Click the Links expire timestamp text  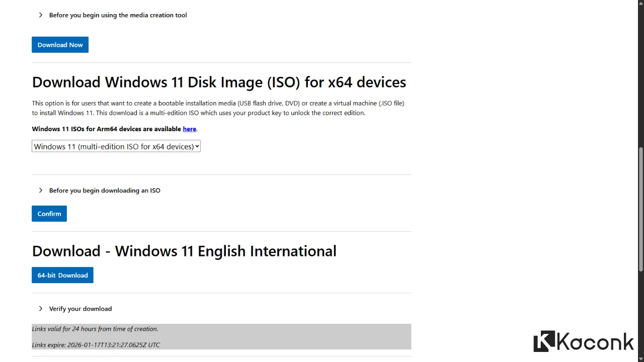96,344
